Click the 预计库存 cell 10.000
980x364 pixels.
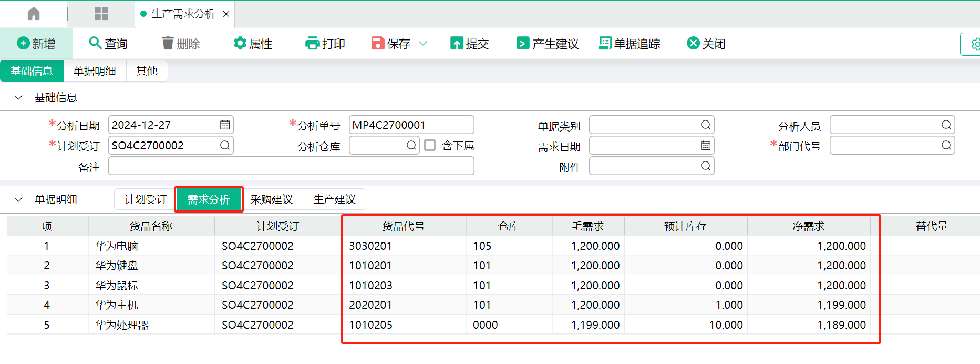click(686, 325)
